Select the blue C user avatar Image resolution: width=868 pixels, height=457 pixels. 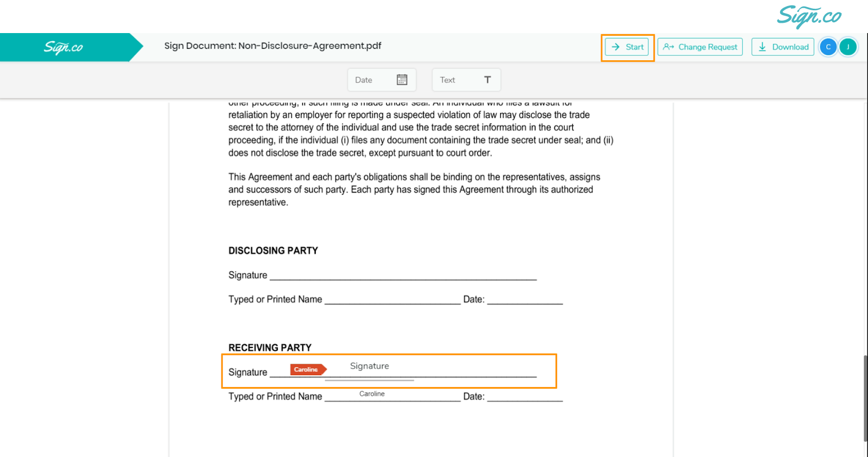coord(828,47)
